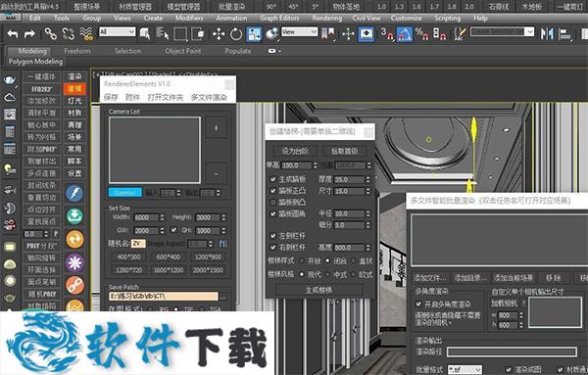Uncheck the 左侧栏杆 checkbox
Viewport: 588px width, 375px height.
273,236
